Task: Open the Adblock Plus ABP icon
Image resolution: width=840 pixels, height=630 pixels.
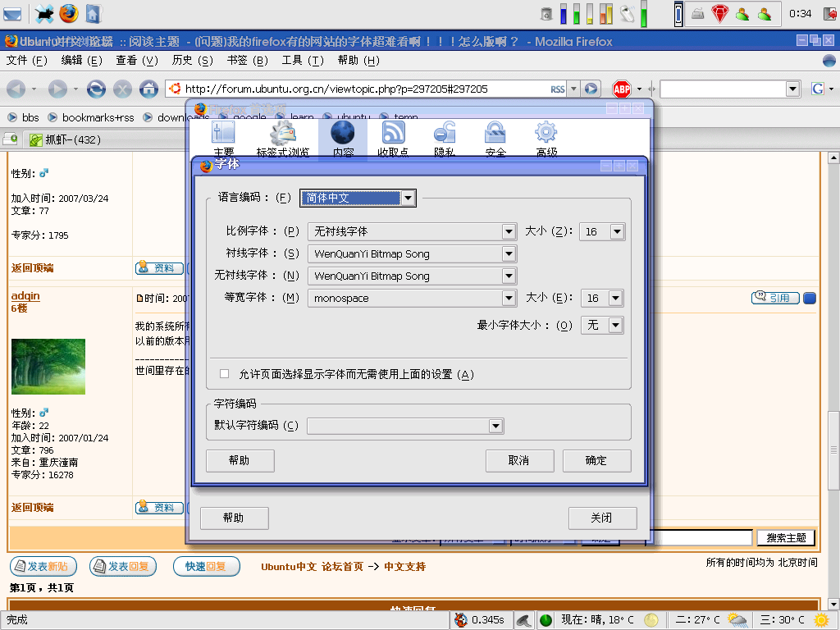Action: (622, 89)
